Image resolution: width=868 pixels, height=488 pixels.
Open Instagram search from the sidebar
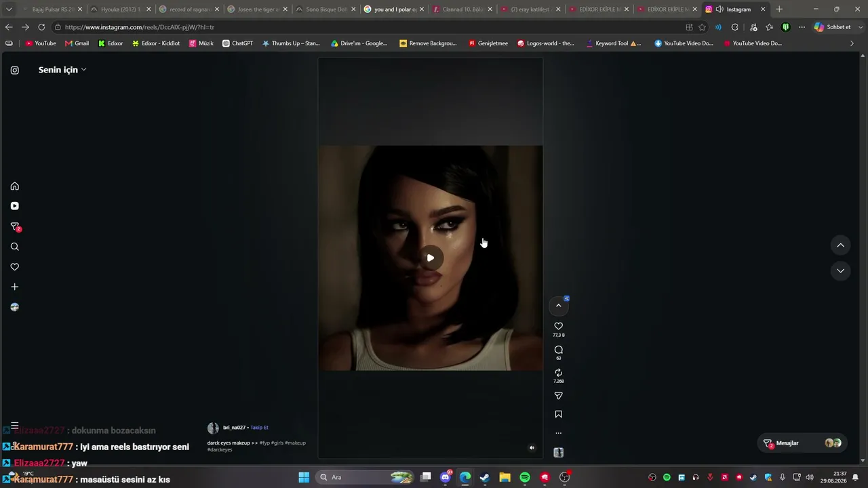tap(15, 247)
